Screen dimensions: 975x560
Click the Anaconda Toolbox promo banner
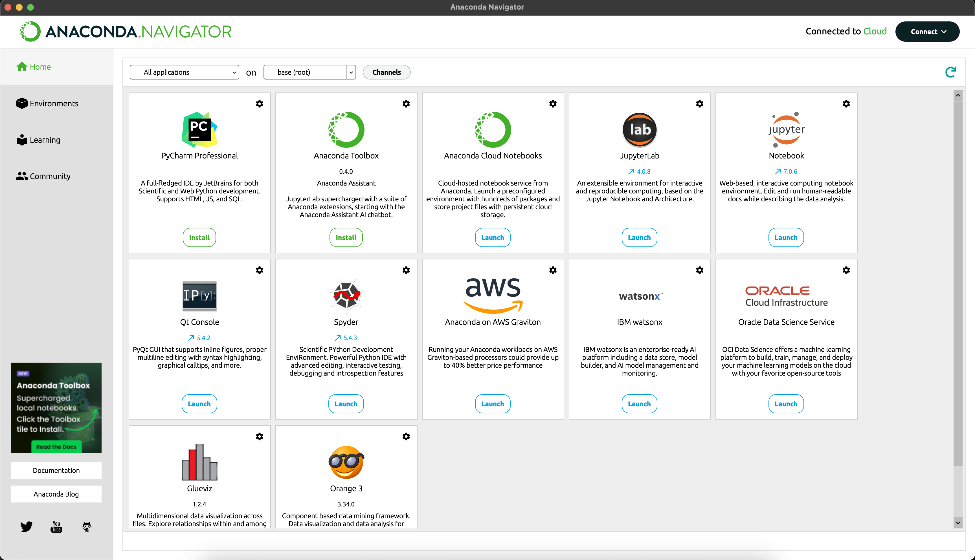click(56, 407)
